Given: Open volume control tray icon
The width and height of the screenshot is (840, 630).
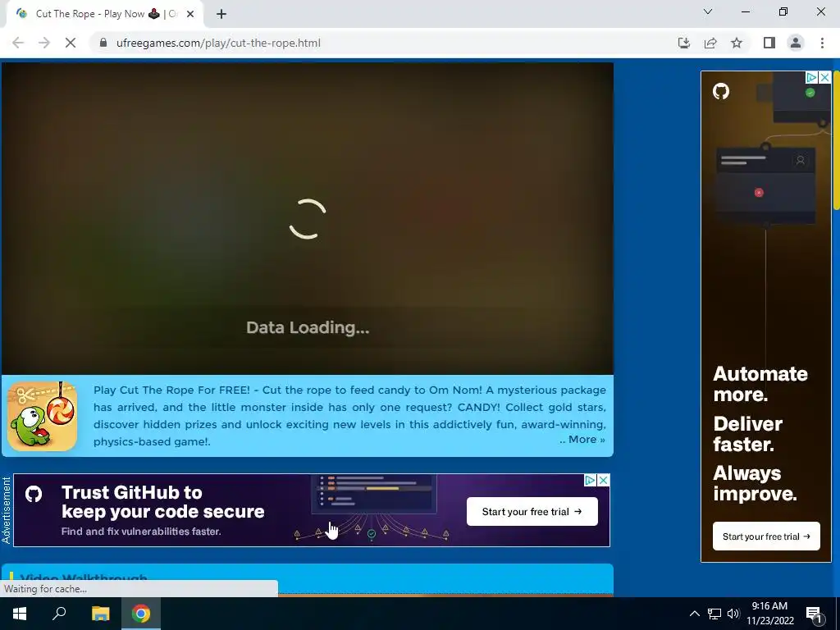Looking at the screenshot, I should tap(733, 614).
